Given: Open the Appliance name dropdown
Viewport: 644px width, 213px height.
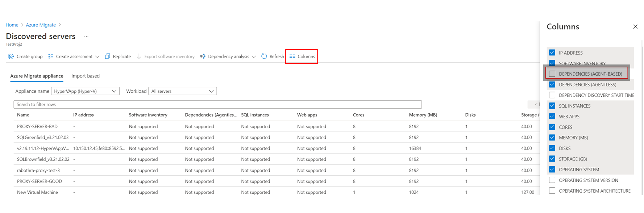Looking at the screenshot, I should point(85,91).
